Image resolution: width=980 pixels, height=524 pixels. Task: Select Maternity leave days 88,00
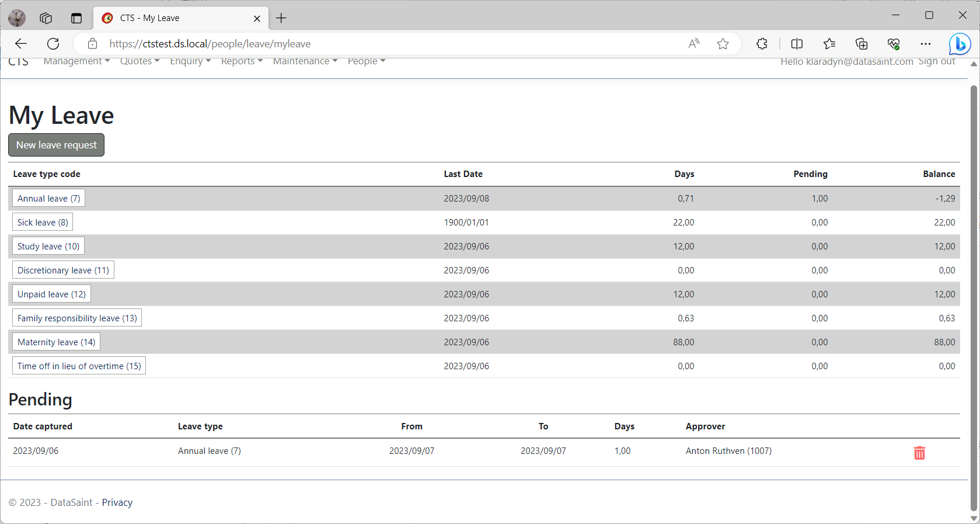click(683, 342)
